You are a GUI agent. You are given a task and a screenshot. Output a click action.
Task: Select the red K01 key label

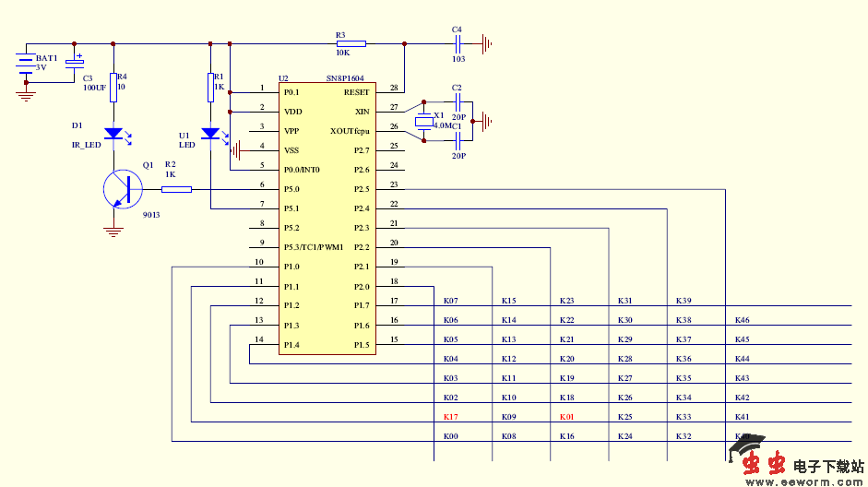coord(566,417)
